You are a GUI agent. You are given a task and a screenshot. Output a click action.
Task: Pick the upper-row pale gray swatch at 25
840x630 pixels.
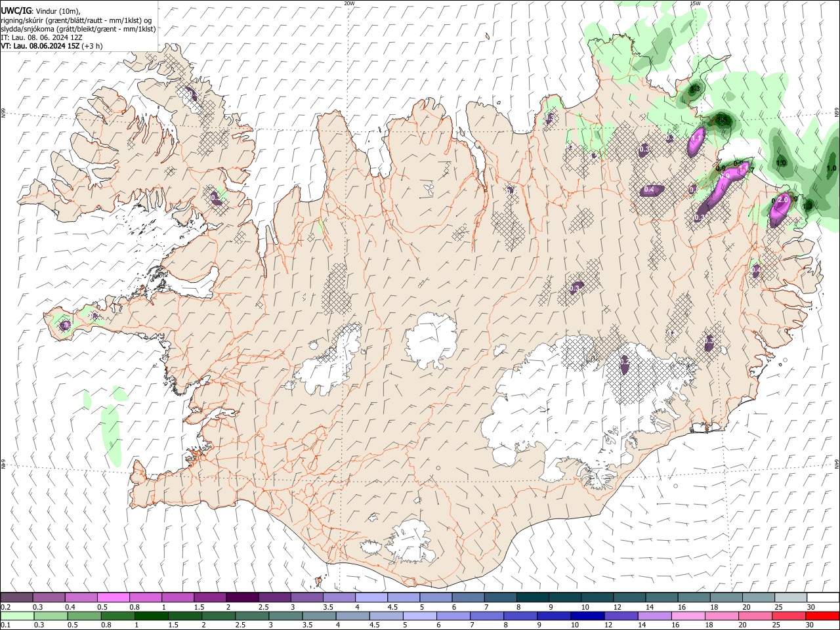(x=790, y=597)
